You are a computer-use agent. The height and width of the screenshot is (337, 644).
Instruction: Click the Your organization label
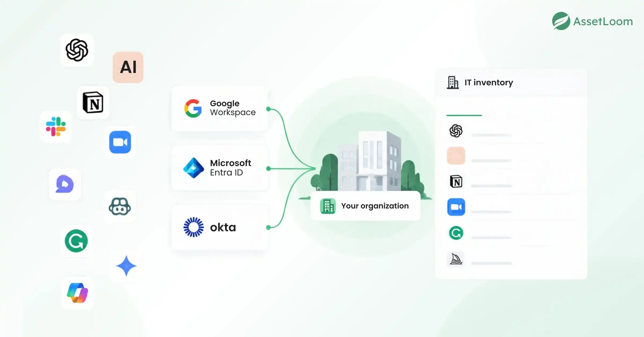375,206
